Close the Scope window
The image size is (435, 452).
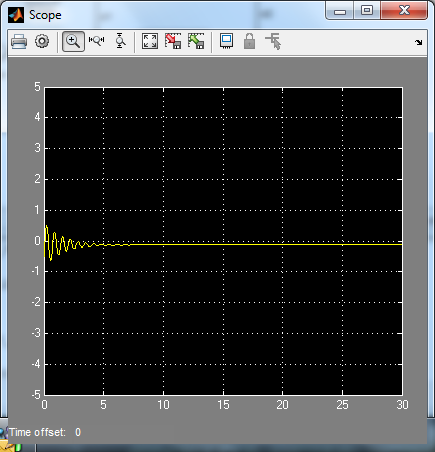404,11
